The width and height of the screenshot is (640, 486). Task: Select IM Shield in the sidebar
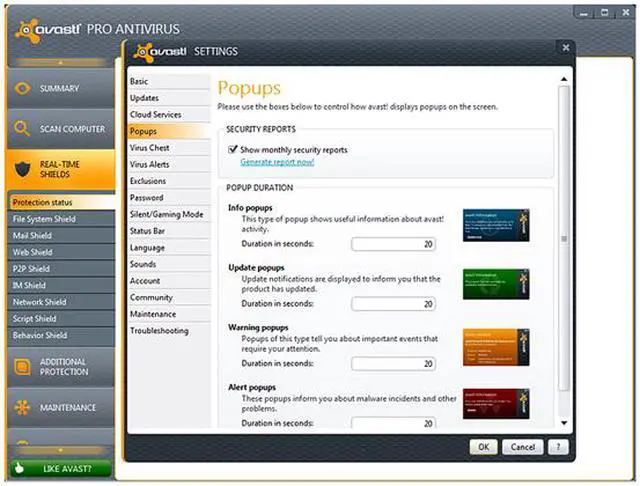61,286
